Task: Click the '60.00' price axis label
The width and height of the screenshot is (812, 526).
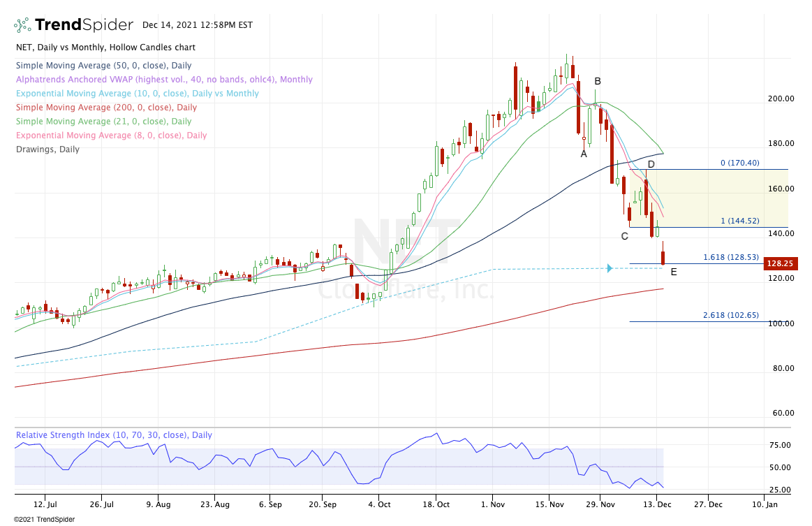Action: coord(783,413)
